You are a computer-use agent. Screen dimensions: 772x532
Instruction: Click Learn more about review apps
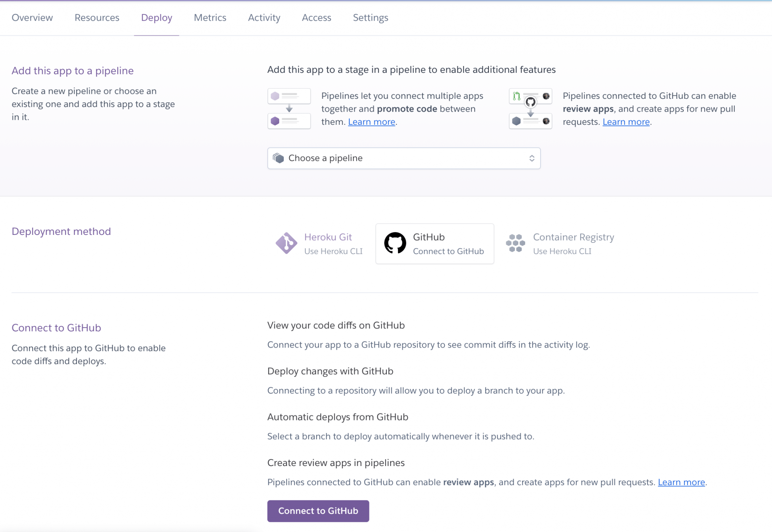point(626,121)
